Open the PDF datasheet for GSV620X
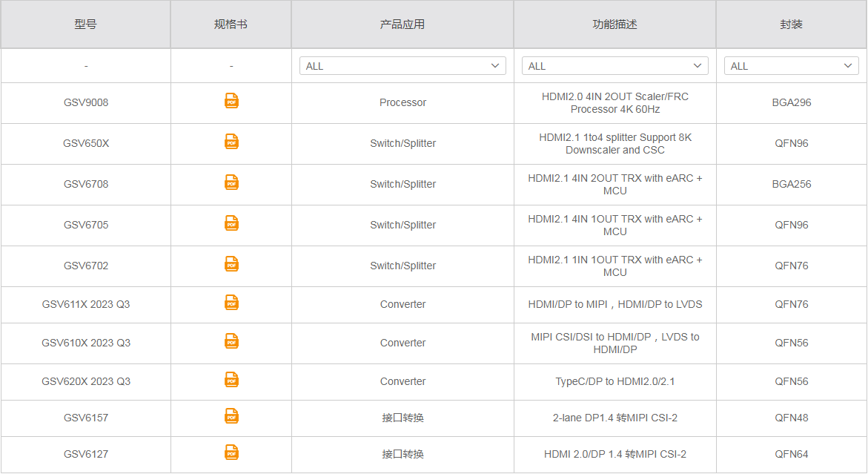Screen dimensions: 868x474 click(x=231, y=380)
